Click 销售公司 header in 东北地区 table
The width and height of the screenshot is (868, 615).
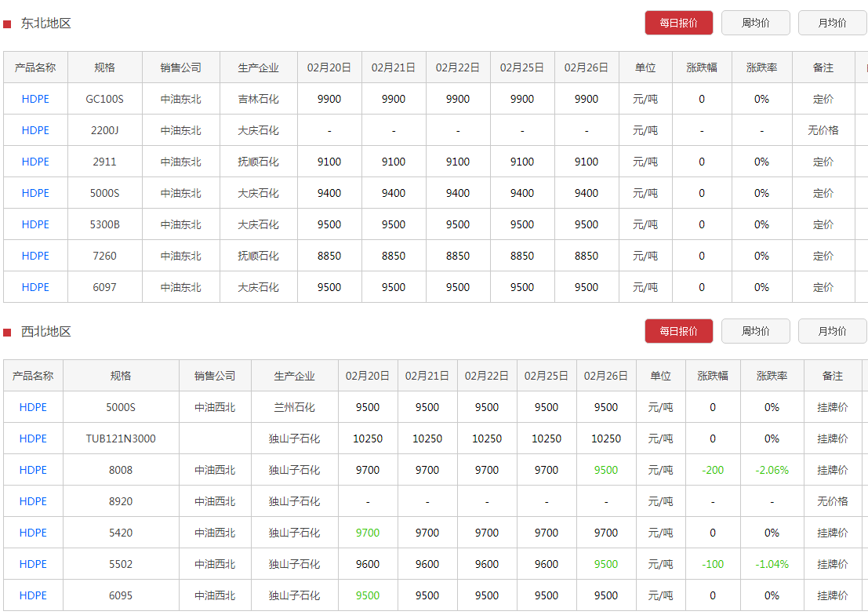point(181,67)
